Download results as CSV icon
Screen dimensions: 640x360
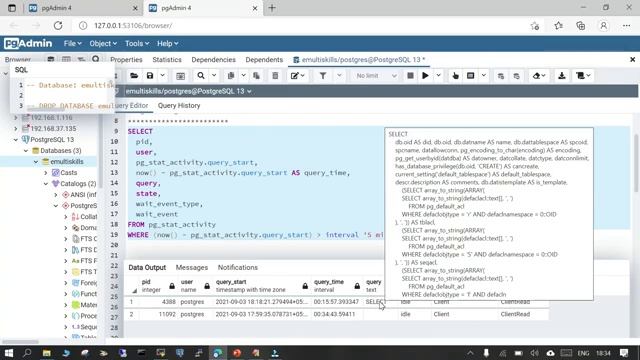pos(562,76)
